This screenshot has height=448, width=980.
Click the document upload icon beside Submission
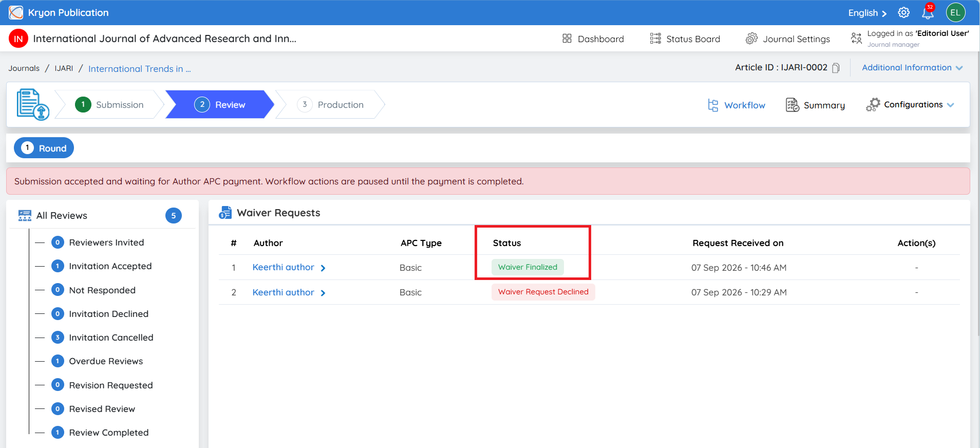(x=33, y=104)
